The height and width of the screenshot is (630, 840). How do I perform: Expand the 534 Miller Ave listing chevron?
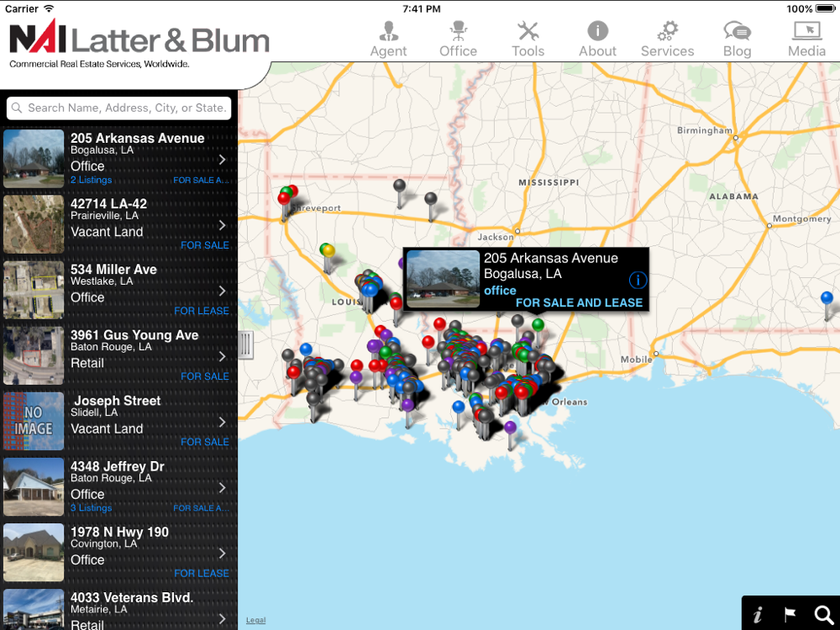(x=223, y=291)
